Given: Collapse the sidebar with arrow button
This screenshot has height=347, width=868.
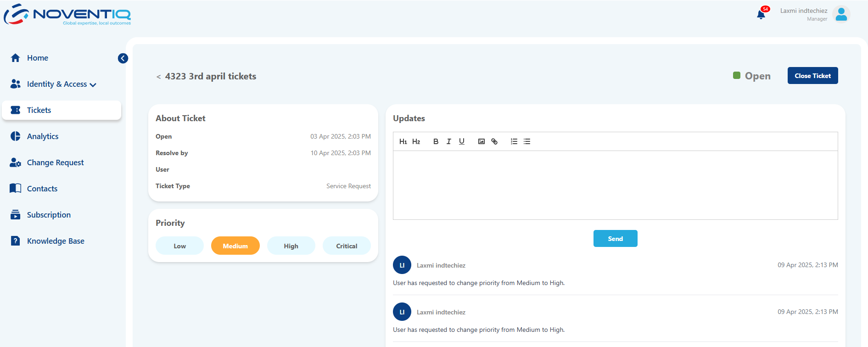Looking at the screenshot, I should [x=123, y=58].
